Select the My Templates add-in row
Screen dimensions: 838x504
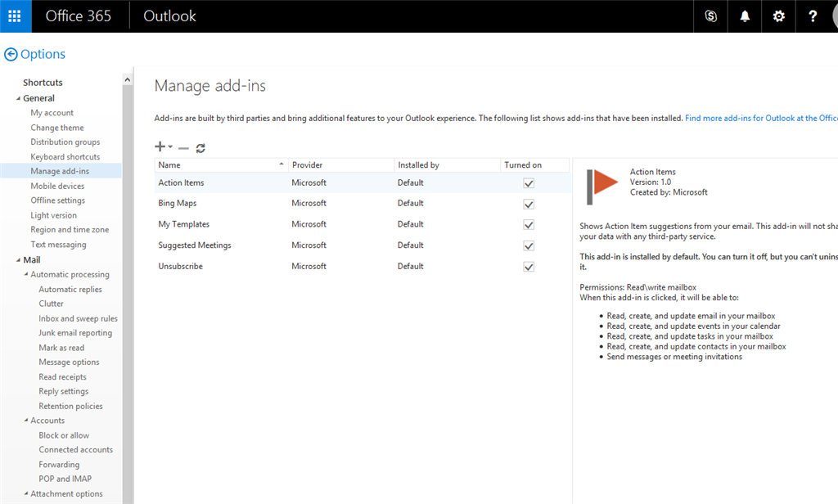184,224
